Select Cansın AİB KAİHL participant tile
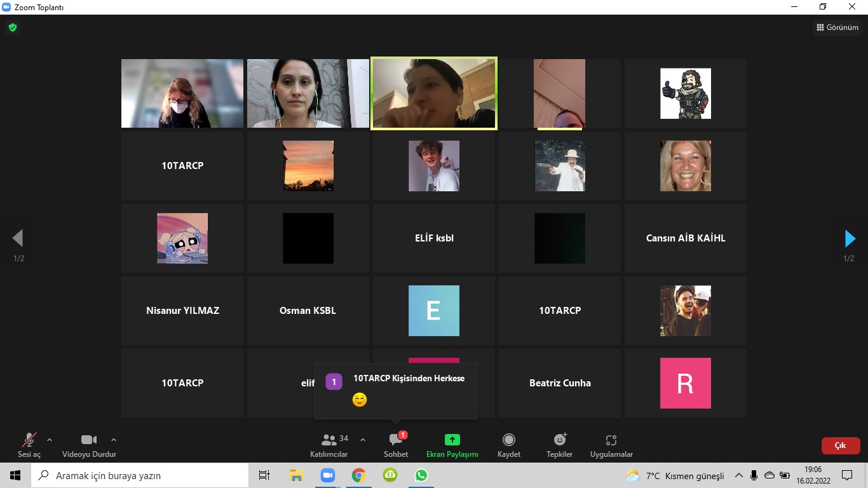868x488 pixels. coord(686,238)
